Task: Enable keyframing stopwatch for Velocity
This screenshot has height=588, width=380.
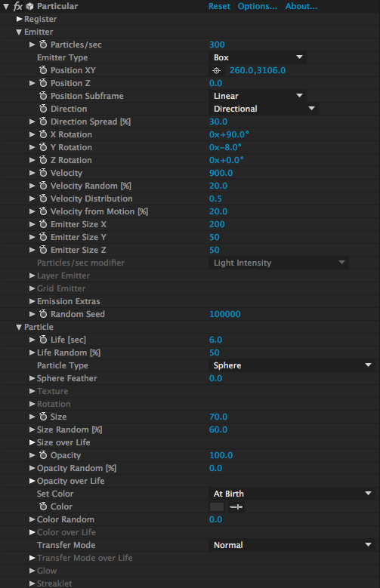Action: (43, 173)
